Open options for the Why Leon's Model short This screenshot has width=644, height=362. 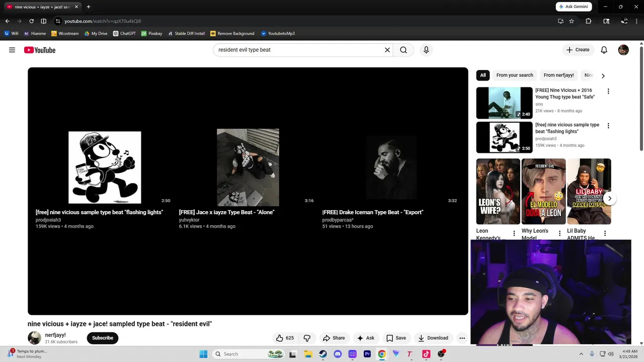[x=559, y=233]
